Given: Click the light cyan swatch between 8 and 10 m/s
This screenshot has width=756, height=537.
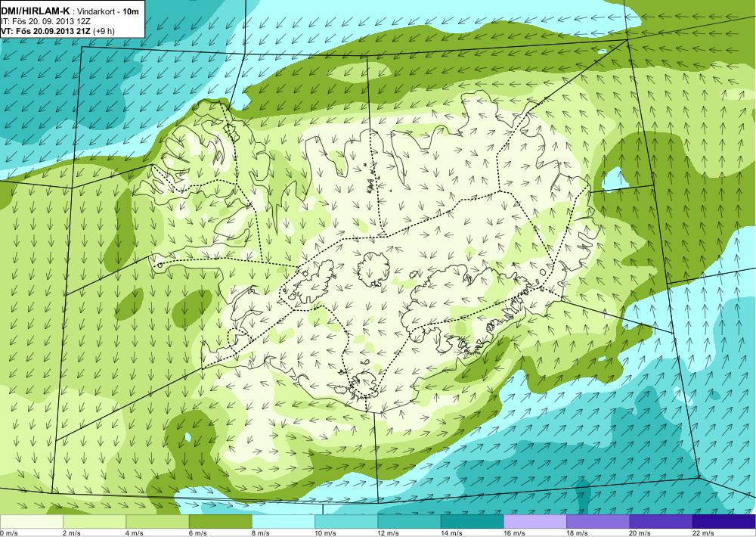Looking at the screenshot, I should [x=283, y=522].
